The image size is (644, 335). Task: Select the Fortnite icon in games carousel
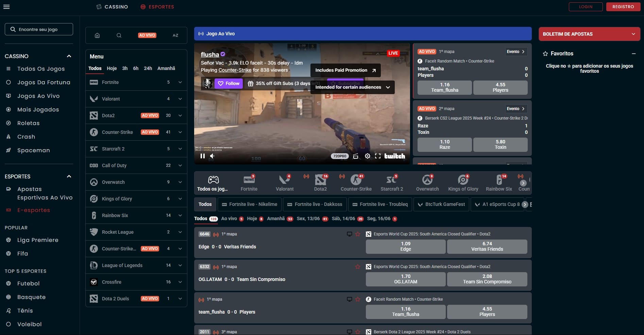point(249,180)
